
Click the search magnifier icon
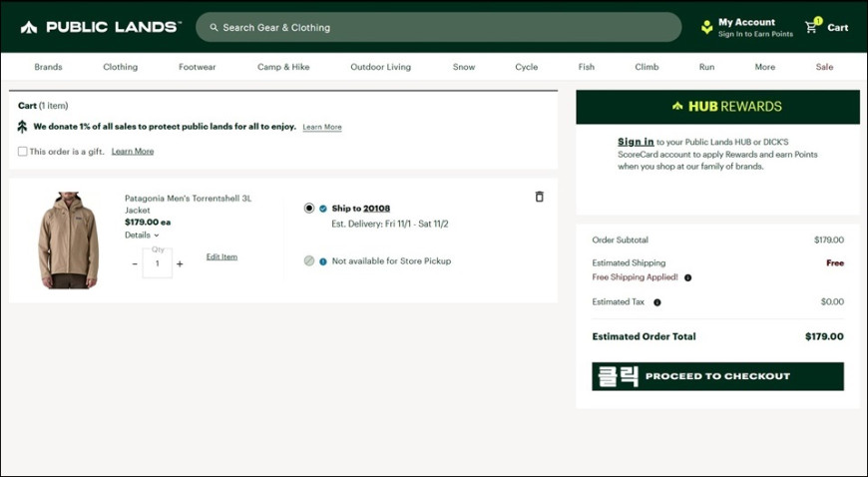[x=214, y=27]
